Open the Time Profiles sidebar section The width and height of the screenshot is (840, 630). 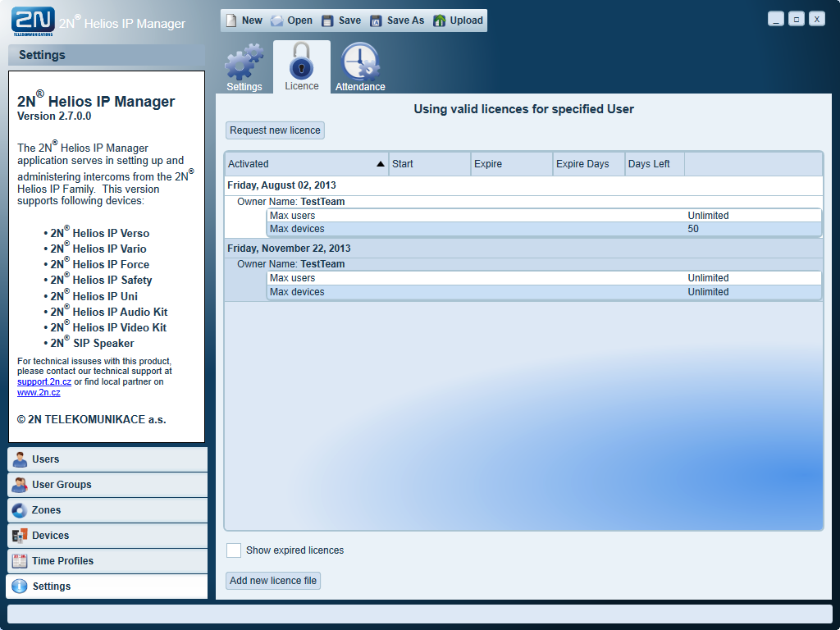coord(107,561)
